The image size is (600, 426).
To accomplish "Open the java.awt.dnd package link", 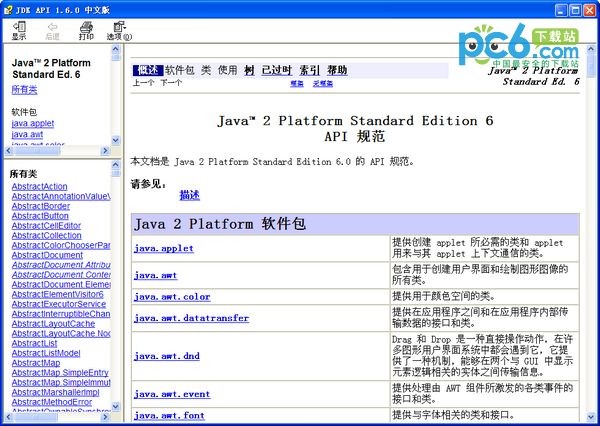I will (167, 355).
